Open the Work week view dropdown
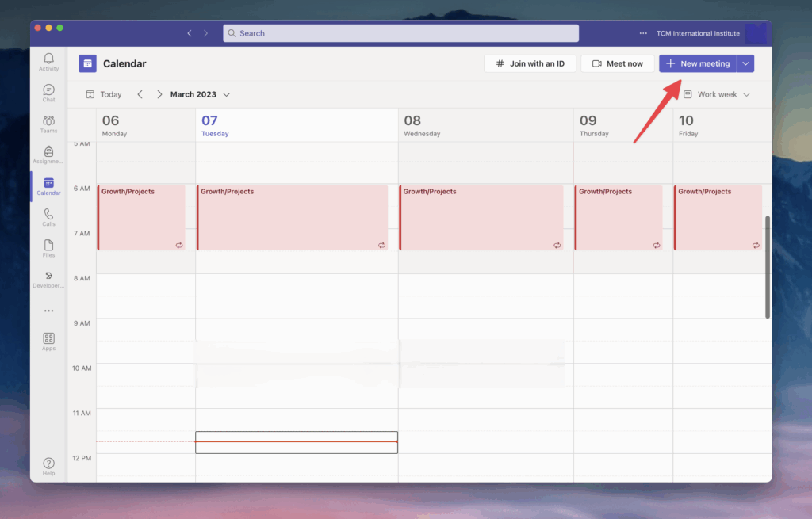Viewport: 812px width, 519px height. pos(717,94)
